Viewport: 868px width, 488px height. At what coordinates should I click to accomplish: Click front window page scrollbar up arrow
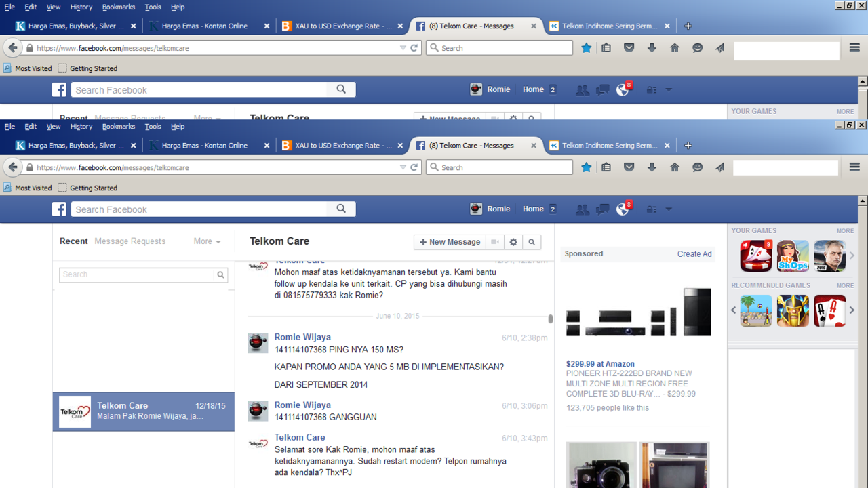(863, 201)
